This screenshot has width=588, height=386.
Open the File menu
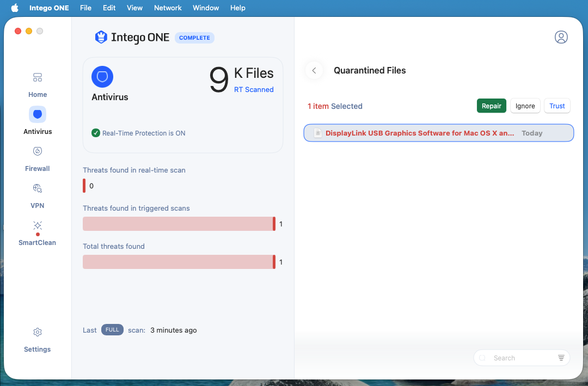(85, 8)
